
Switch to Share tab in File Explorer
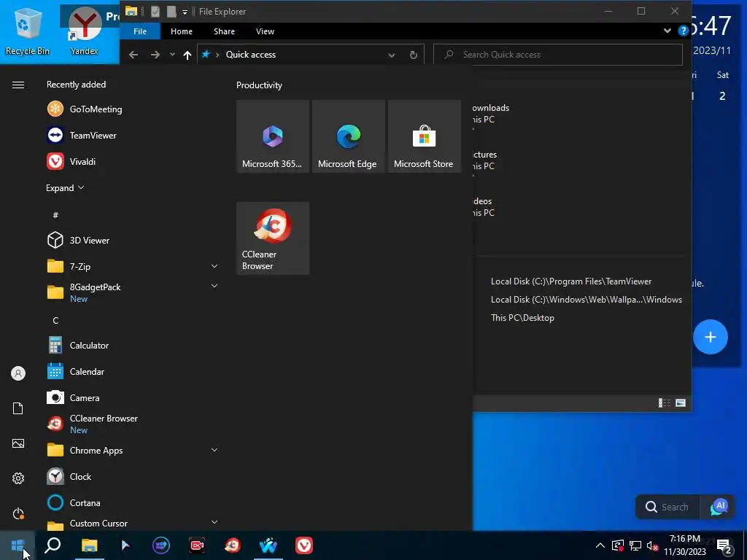click(224, 31)
